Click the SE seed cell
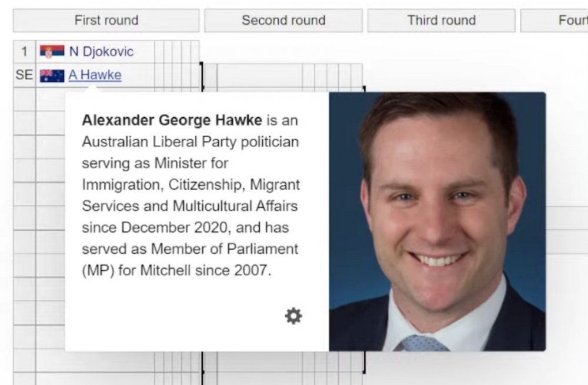 24,75
